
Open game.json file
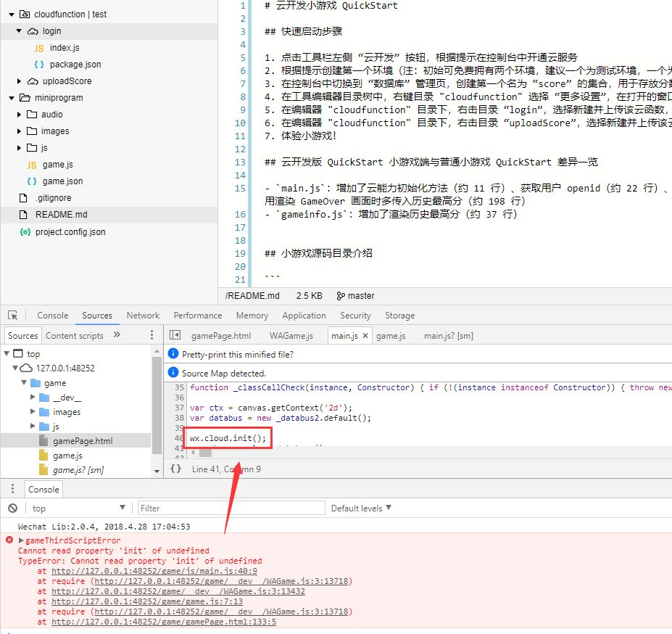pyautogui.click(x=62, y=181)
